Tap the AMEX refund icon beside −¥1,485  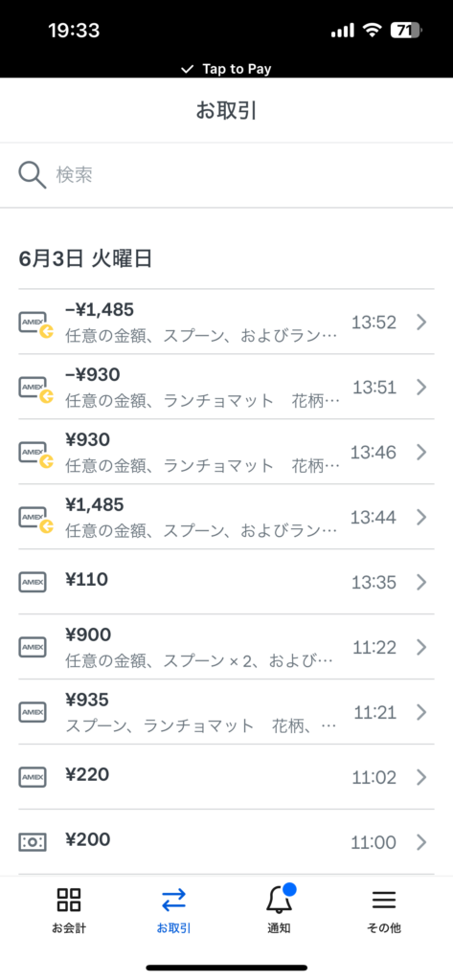click(x=35, y=324)
